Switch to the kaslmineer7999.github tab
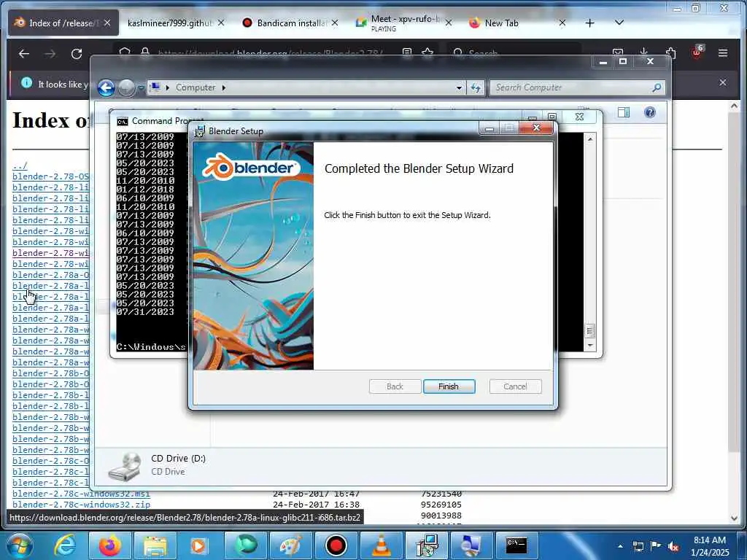747x560 pixels. point(169,23)
